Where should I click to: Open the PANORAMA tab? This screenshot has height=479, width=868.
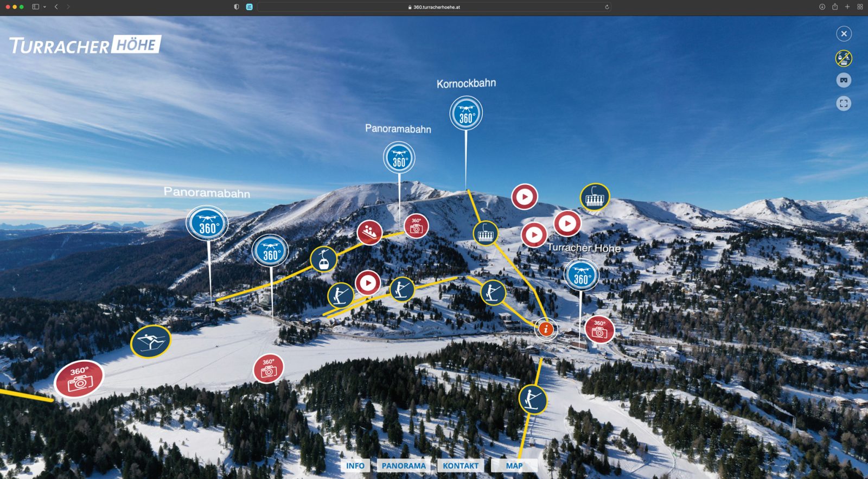click(x=404, y=465)
